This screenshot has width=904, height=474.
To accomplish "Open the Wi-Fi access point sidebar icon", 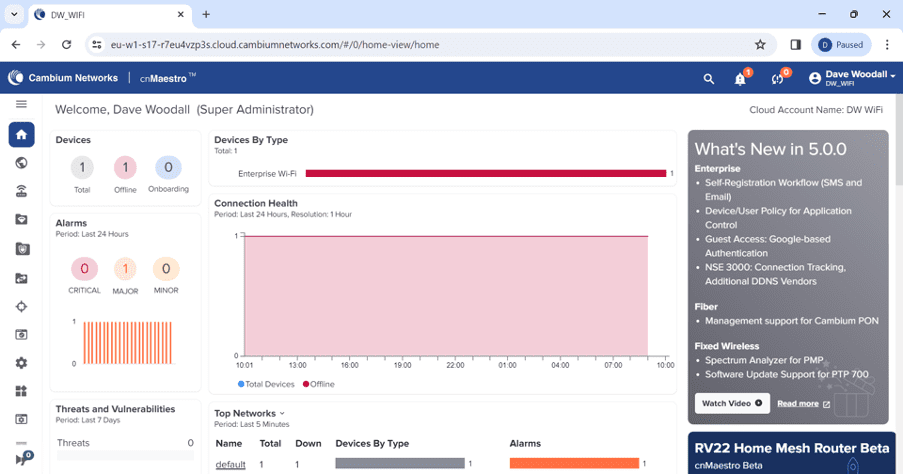I will pos(21,191).
